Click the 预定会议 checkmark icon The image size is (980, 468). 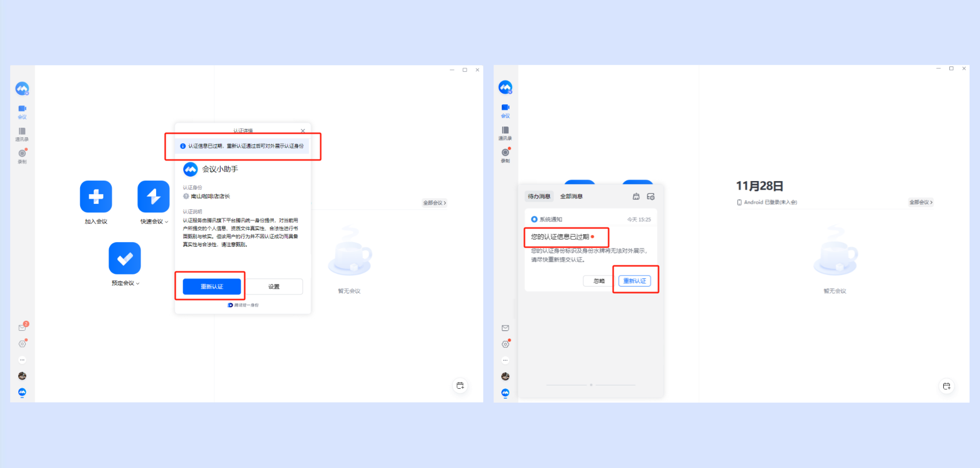pyautogui.click(x=125, y=258)
